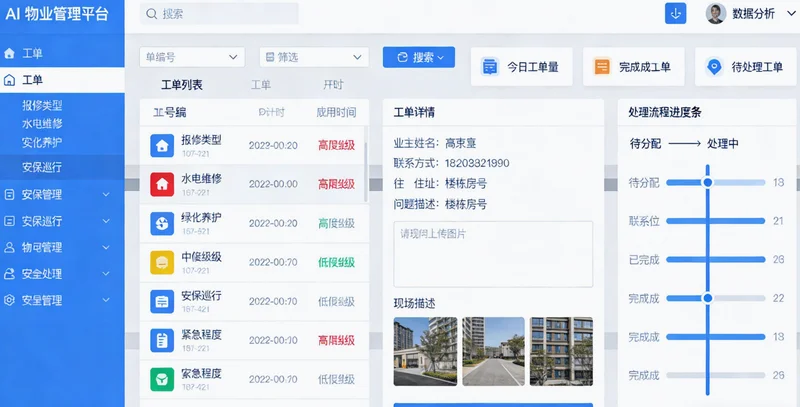The image size is (800, 407).
Task: Click the house icon beside first sidebar 工单
Action: [x=9, y=54]
